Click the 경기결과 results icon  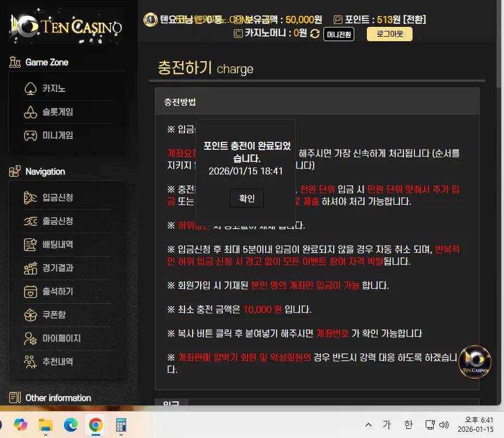coord(30,268)
